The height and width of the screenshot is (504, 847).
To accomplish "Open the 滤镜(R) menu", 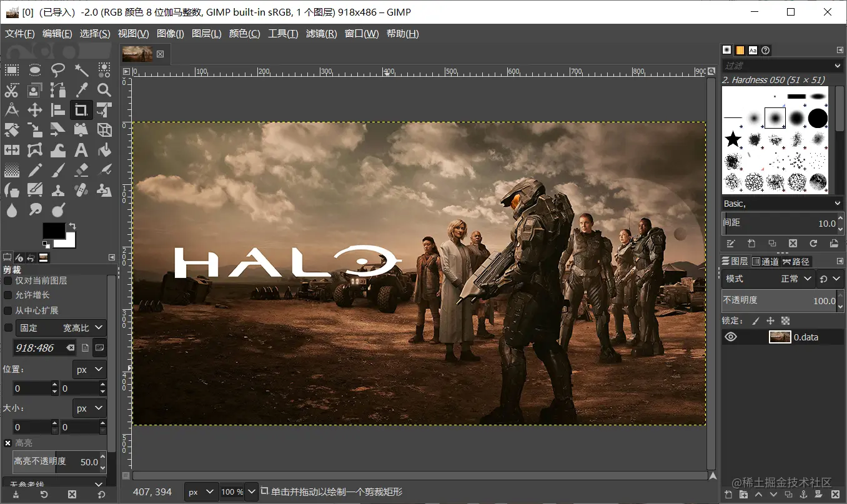I will click(x=322, y=34).
